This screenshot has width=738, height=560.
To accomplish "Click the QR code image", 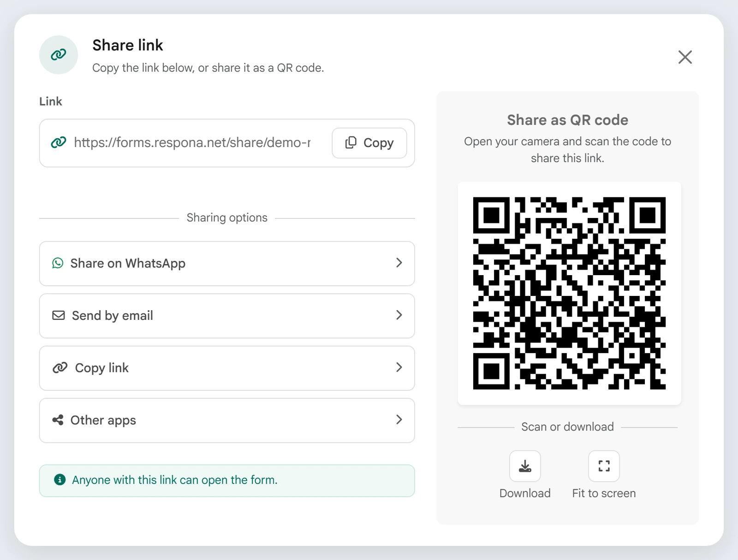I will pyautogui.click(x=569, y=293).
